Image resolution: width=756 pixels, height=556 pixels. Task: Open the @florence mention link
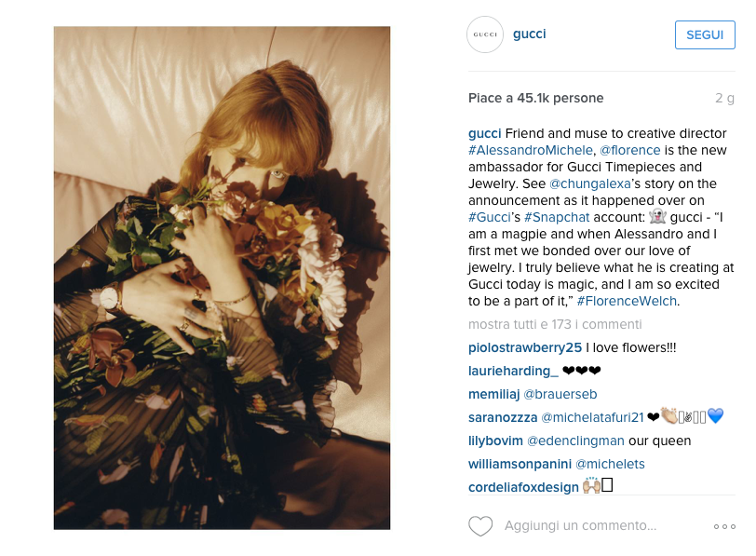point(629,151)
